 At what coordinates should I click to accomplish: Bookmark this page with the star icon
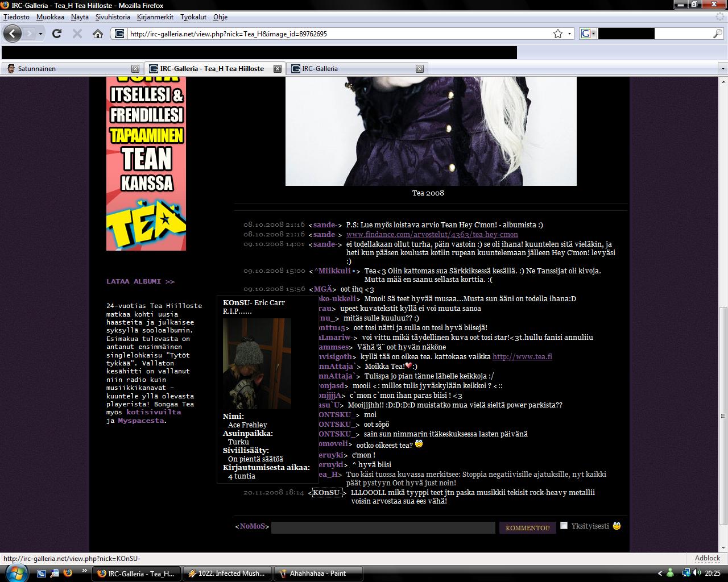coord(558,34)
